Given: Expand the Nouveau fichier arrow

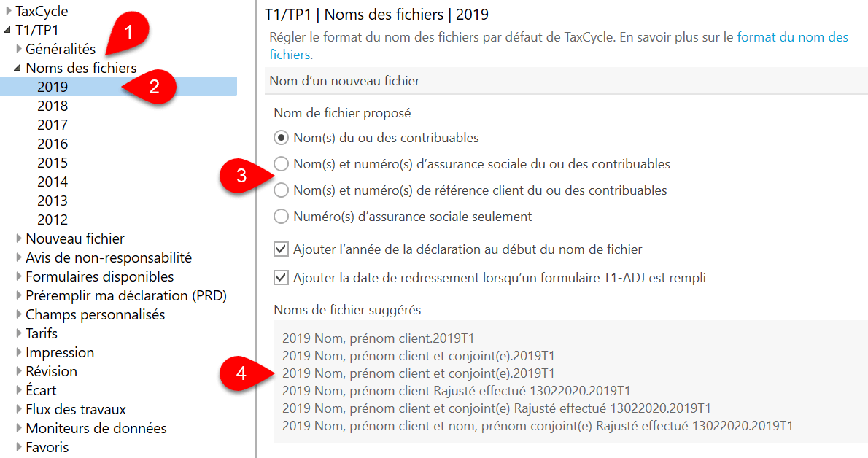Looking at the screenshot, I should tap(19, 238).
